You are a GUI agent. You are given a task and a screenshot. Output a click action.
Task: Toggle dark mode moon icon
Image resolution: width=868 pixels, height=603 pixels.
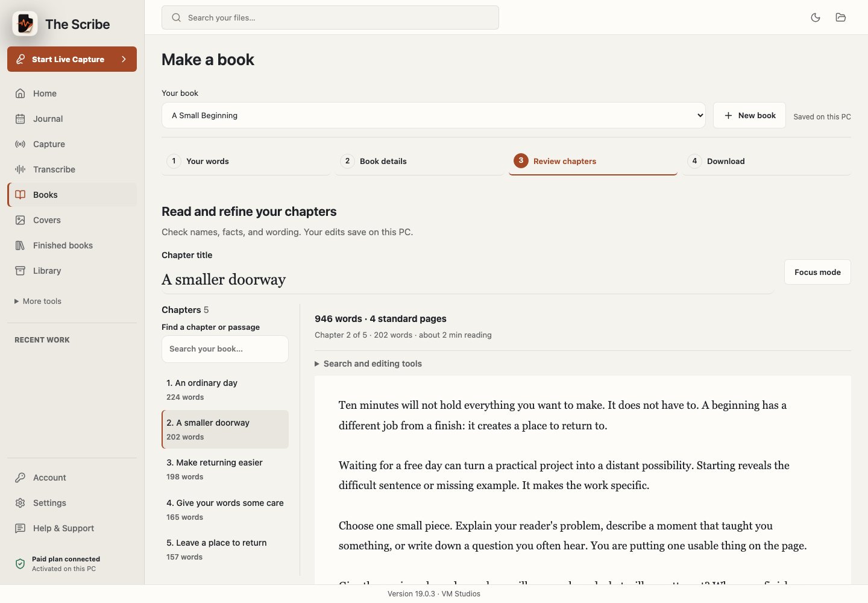[816, 17]
